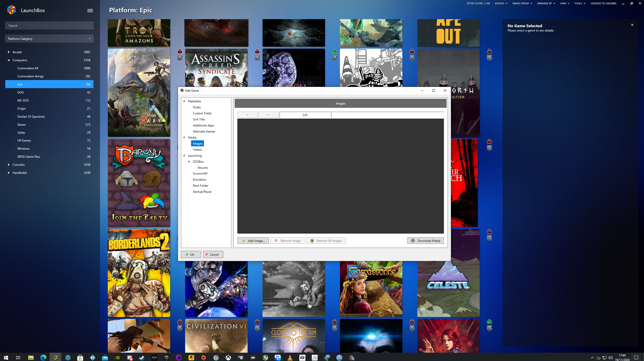Open Ubisoft Connect from the taskbar
Viewport: 644px width, 361px height.
point(216,357)
